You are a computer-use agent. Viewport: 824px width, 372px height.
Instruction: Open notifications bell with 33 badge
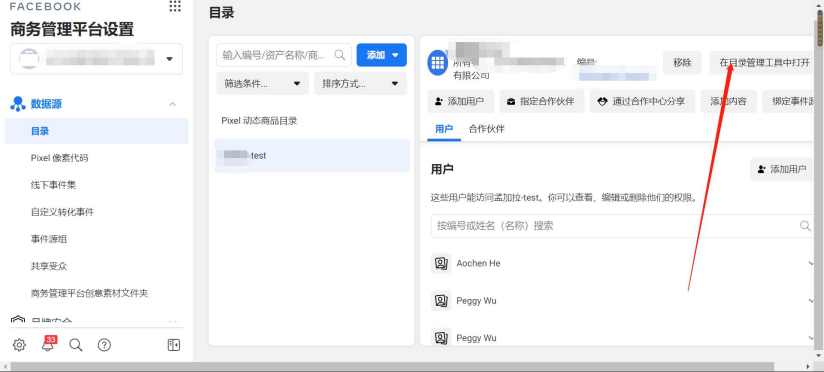pyautogui.click(x=48, y=344)
